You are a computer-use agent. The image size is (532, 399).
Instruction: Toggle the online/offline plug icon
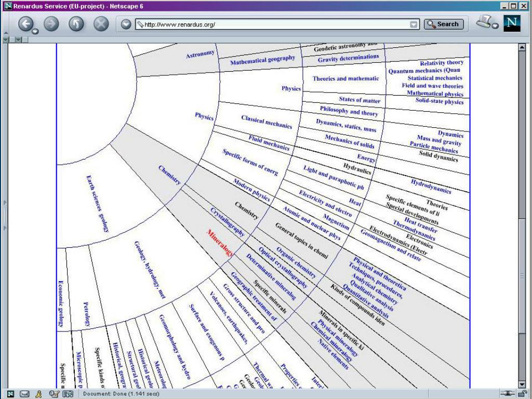coord(508,394)
